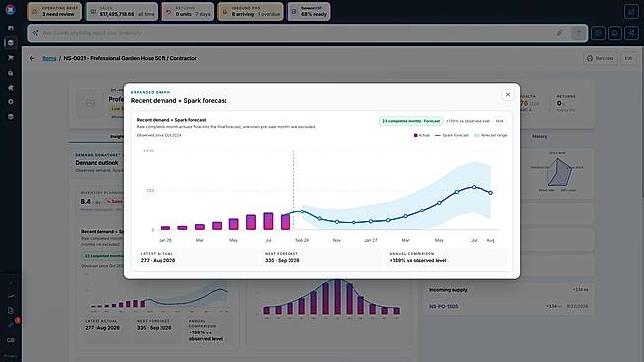Click the Demand outlook heading
Screen dimensions: 644x362
click(97, 163)
